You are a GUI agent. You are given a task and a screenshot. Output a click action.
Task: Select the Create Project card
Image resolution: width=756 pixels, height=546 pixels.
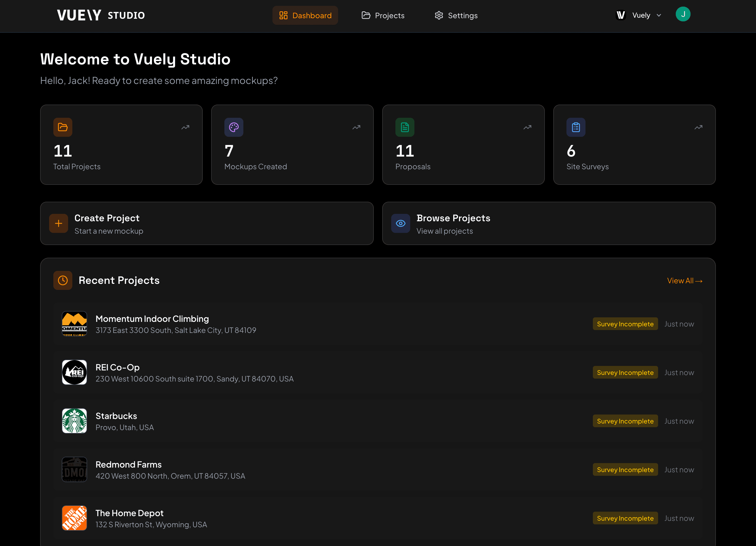coord(207,223)
